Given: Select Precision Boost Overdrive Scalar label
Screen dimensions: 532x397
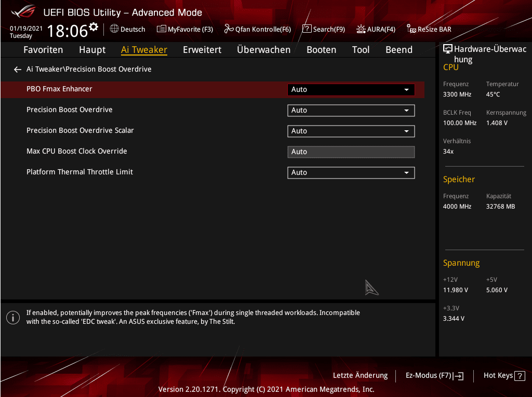Looking at the screenshot, I should [80, 130].
